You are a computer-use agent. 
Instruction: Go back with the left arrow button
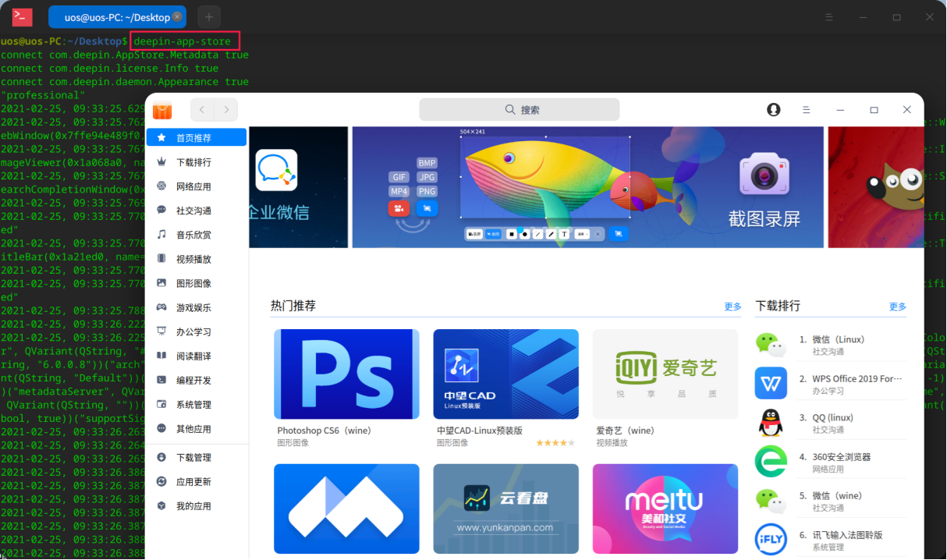pyautogui.click(x=203, y=110)
